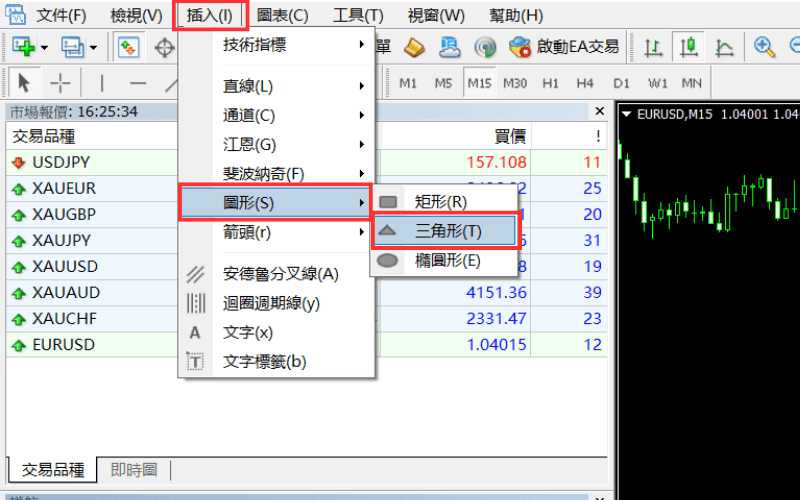The height and width of the screenshot is (500, 800).
Task: Choose 文字(x) menu entry
Action: coord(277,333)
